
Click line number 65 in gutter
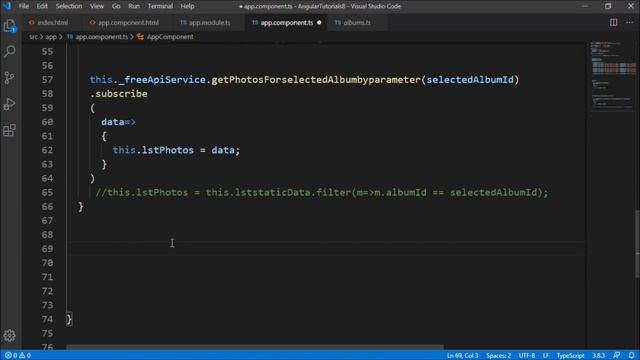tap(47, 192)
